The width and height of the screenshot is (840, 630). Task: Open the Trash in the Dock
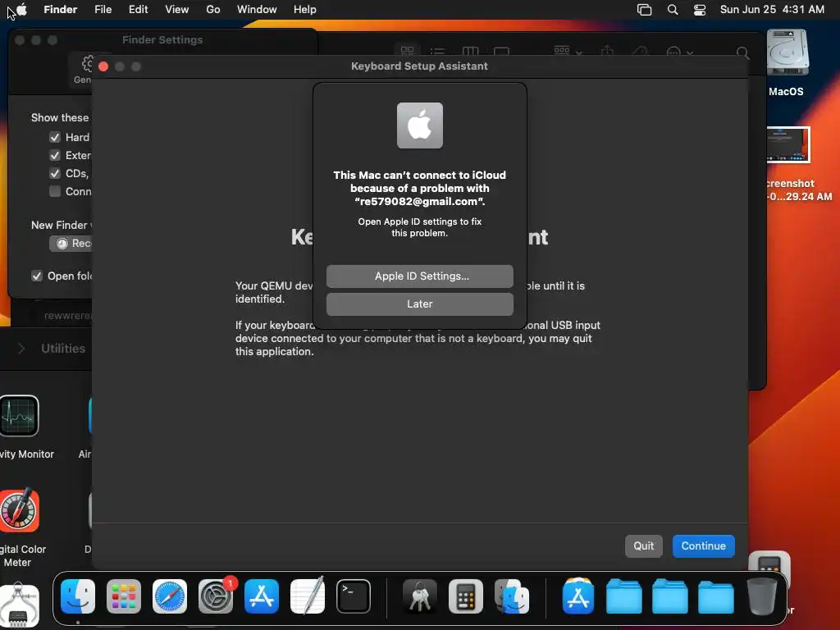pyautogui.click(x=762, y=596)
